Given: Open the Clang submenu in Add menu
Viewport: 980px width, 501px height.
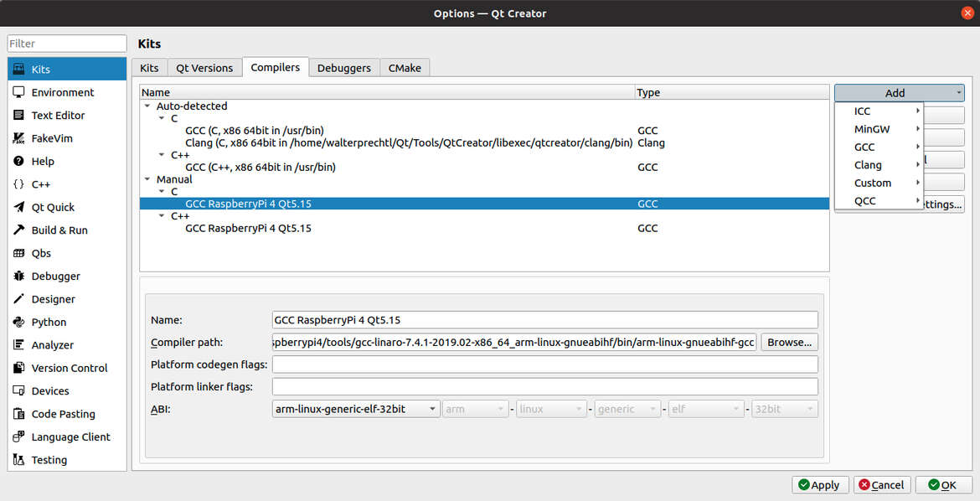Looking at the screenshot, I should coord(879,165).
